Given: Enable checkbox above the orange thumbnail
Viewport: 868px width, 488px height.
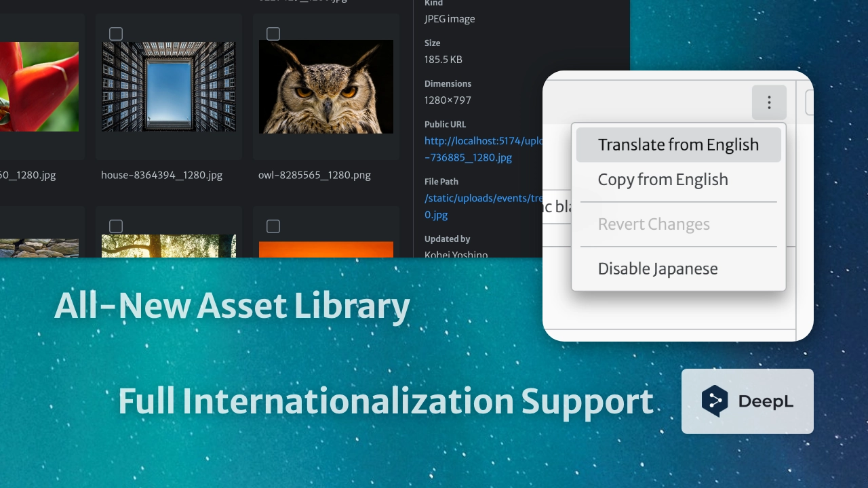Looking at the screenshot, I should (x=273, y=226).
